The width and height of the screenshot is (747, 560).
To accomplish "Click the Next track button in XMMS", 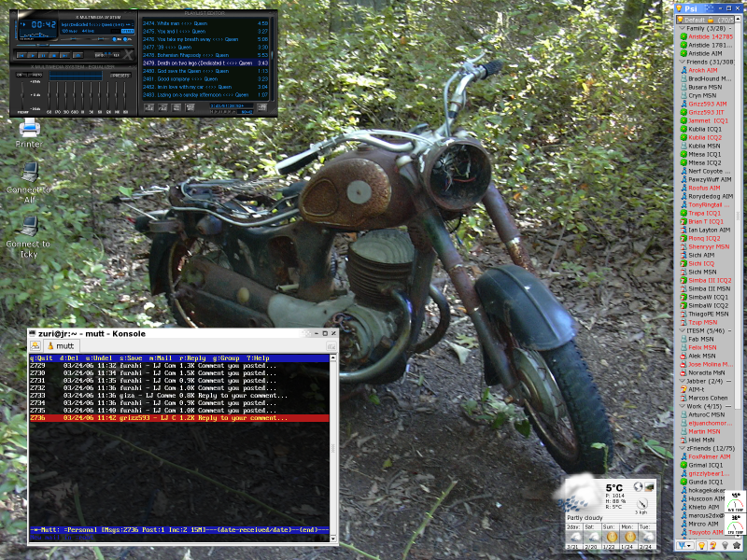I will point(63,55).
